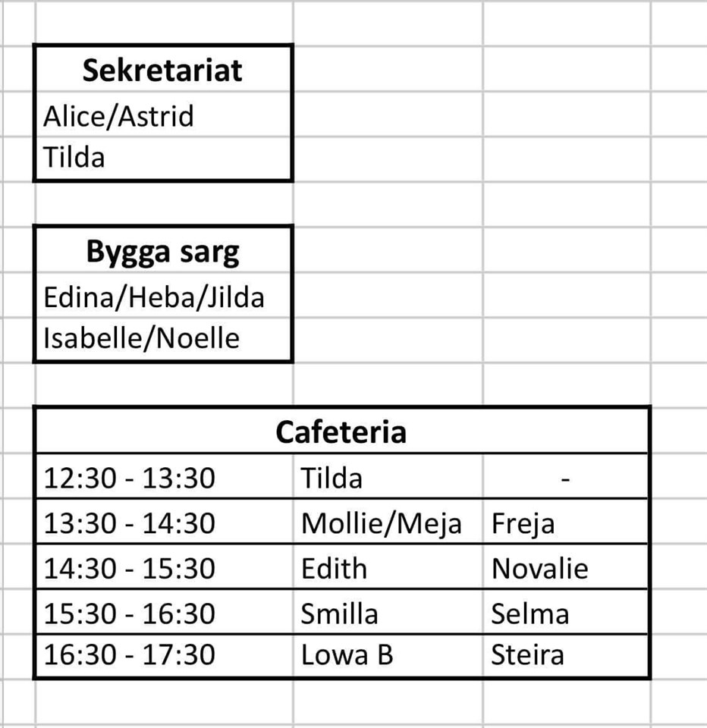Click the Edith cell

(x=334, y=568)
